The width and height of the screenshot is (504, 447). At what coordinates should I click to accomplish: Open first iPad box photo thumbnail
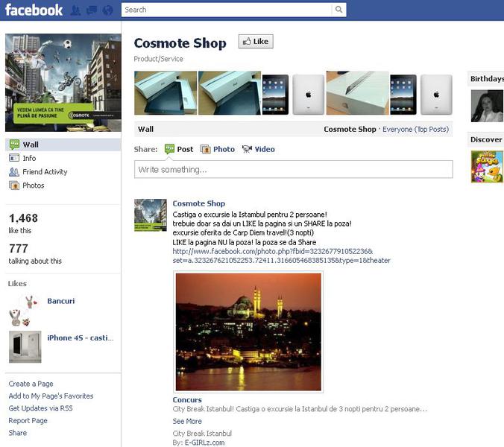tap(166, 93)
